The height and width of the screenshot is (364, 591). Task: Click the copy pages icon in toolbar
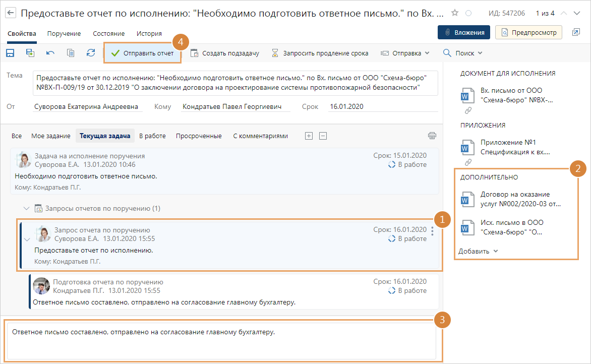point(71,53)
